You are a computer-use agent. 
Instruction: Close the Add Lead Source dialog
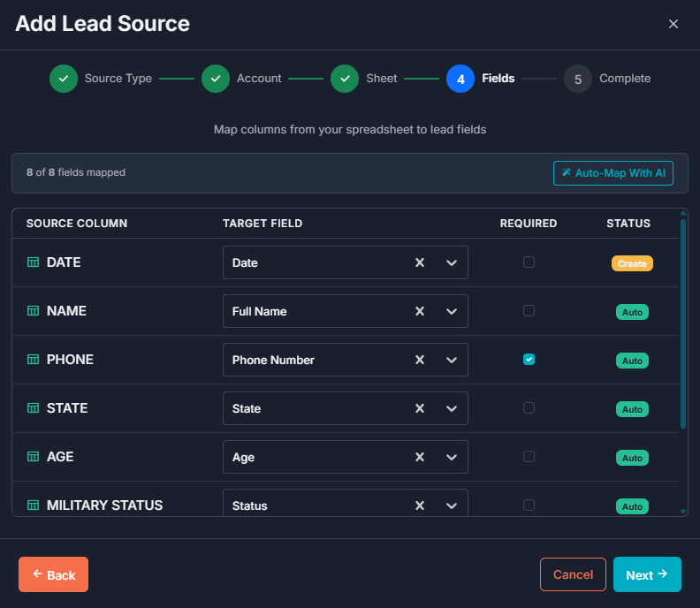pyautogui.click(x=673, y=24)
